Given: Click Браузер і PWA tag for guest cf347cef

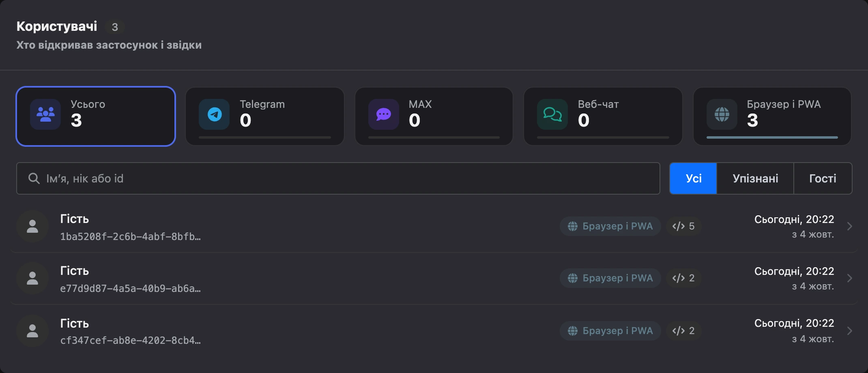Looking at the screenshot, I should 610,331.
